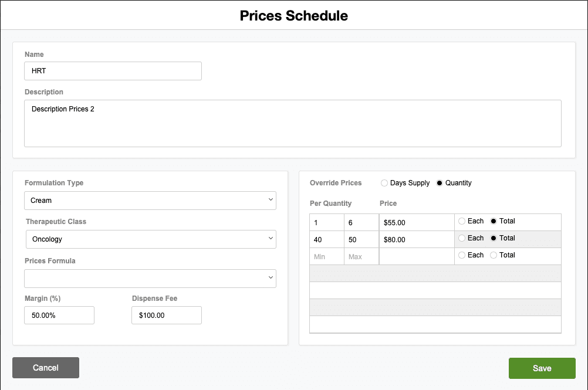Select Total in the $80.00 price row
The image size is (588, 390).
(x=494, y=238)
